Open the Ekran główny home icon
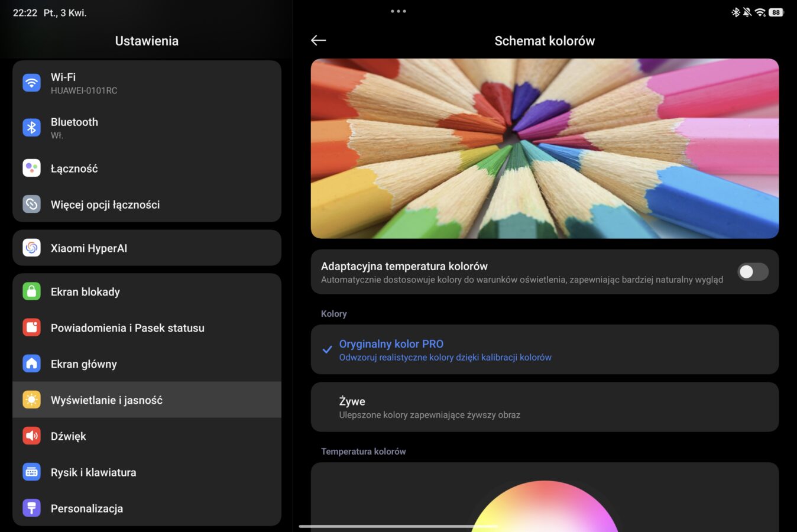The height and width of the screenshot is (532, 797). (32, 364)
